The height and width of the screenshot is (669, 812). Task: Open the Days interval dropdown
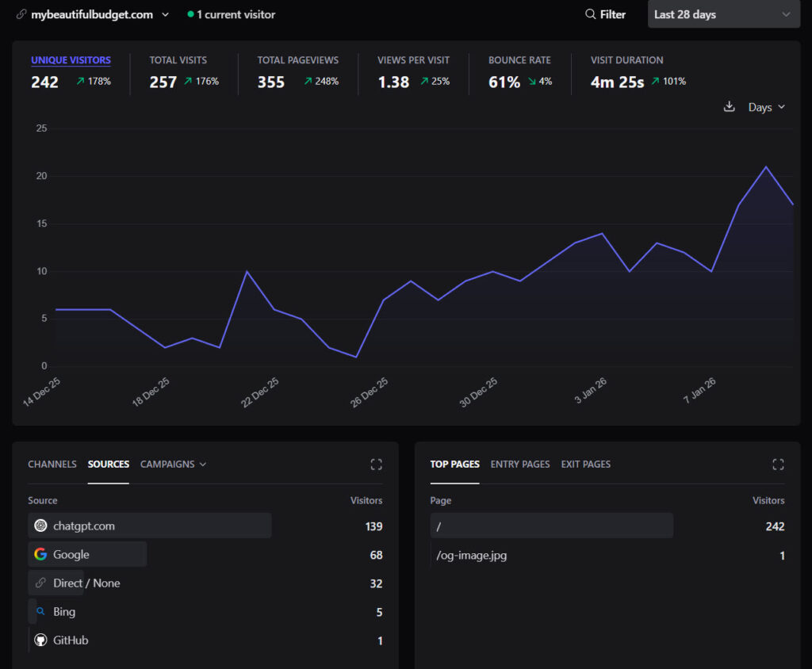pyautogui.click(x=766, y=106)
